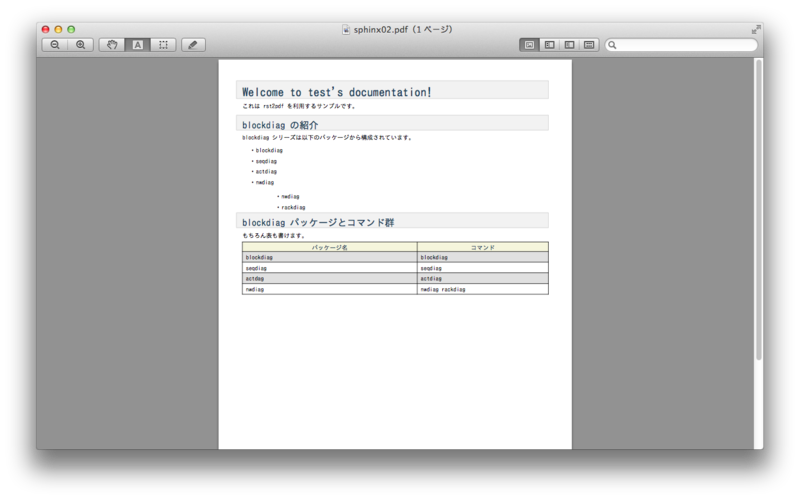The width and height of the screenshot is (800, 500).
Task: Click the "パッケージ名" table header
Action: coord(330,247)
